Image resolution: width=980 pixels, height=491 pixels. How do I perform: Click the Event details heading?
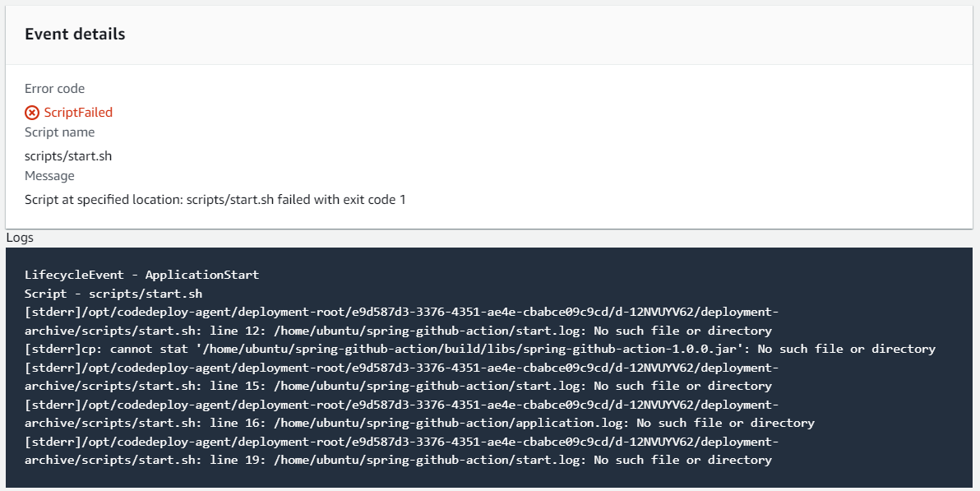coord(75,35)
